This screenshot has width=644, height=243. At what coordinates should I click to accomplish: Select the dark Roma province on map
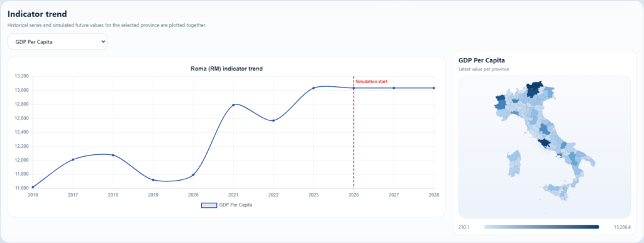coord(545,144)
